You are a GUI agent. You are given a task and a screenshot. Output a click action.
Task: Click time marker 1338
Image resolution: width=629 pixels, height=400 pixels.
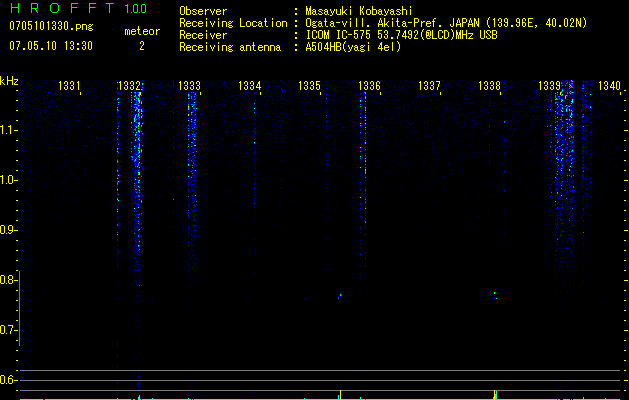(x=489, y=85)
